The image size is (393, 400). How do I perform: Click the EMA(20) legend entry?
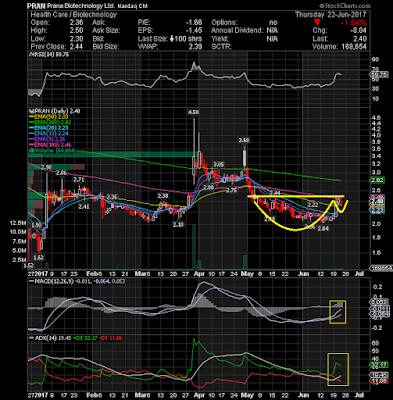(x=50, y=128)
